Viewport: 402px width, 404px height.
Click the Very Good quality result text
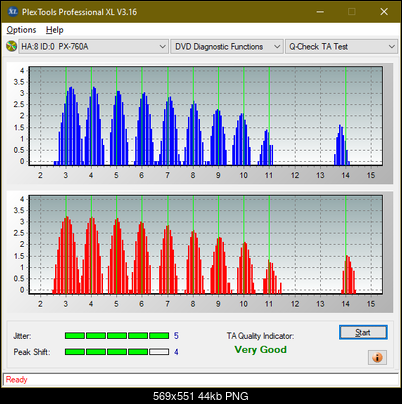point(260,350)
